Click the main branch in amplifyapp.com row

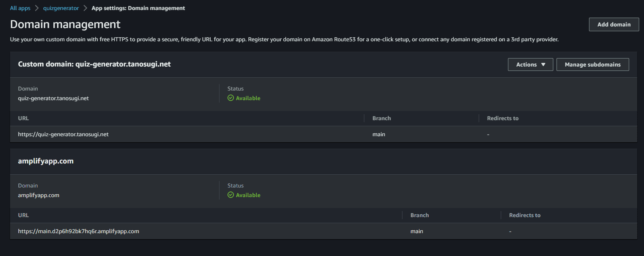tap(416, 232)
